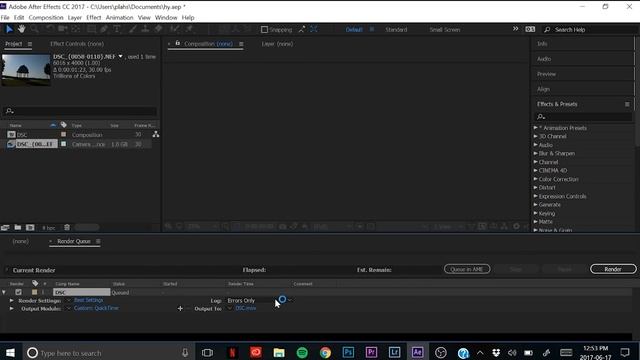640x360 pixels.
Task: Add an output module with plus button
Action: [x=180, y=309]
